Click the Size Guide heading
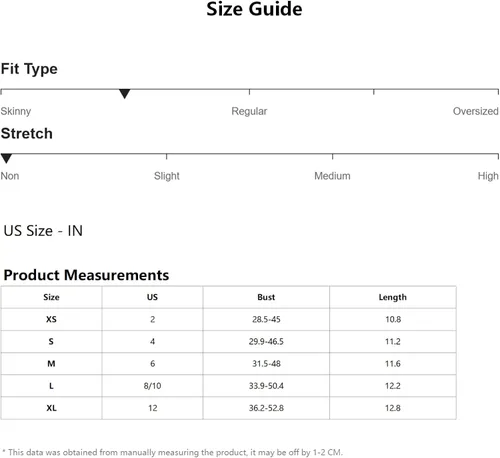 pyautogui.click(x=254, y=9)
